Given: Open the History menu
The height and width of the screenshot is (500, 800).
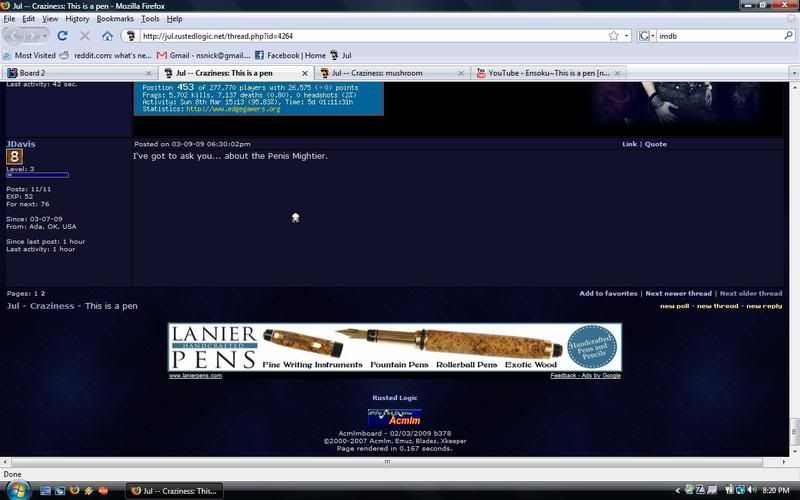Looking at the screenshot, I should [77, 19].
